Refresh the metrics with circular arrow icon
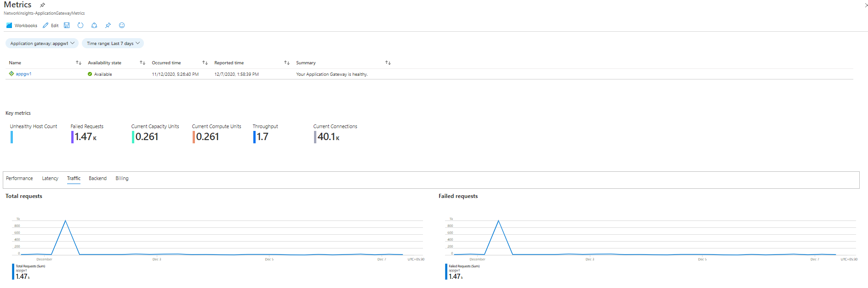868x288 pixels. pos(80,25)
